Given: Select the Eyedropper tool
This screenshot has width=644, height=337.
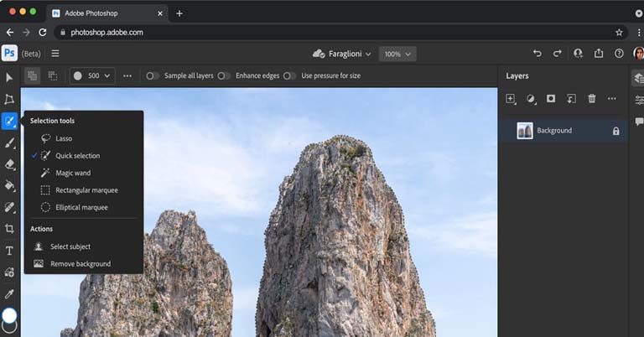Looking at the screenshot, I should [x=9, y=294].
